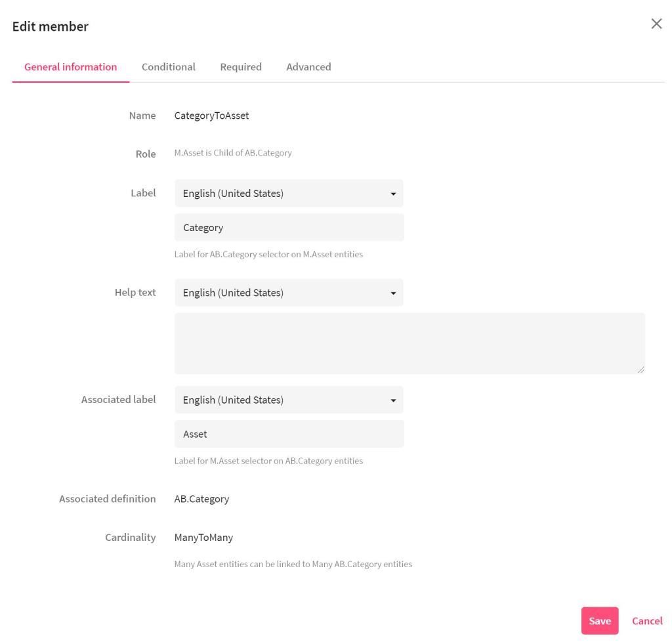Go to the Required tab
Screen dimensions: 672x642
pyautogui.click(x=241, y=67)
